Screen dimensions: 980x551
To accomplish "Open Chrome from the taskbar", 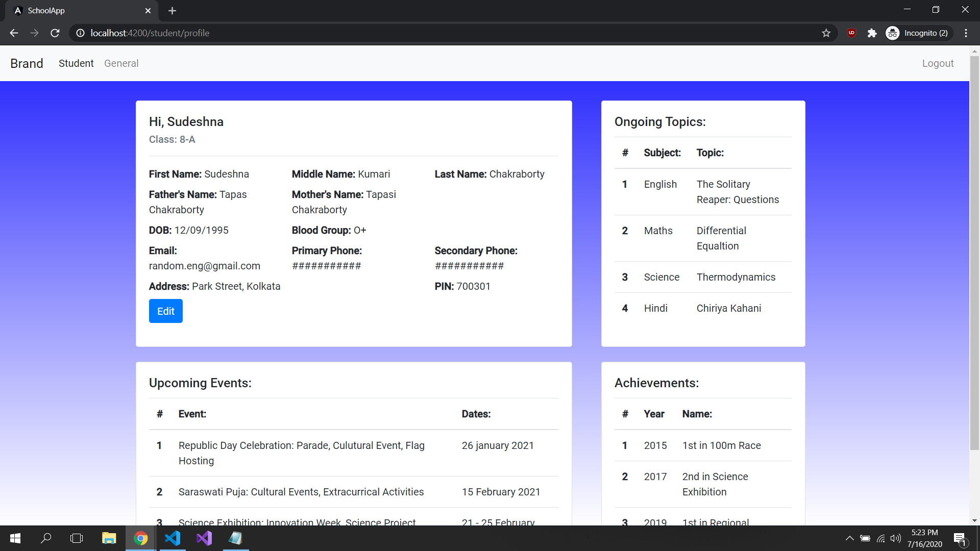I will [140, 538].
